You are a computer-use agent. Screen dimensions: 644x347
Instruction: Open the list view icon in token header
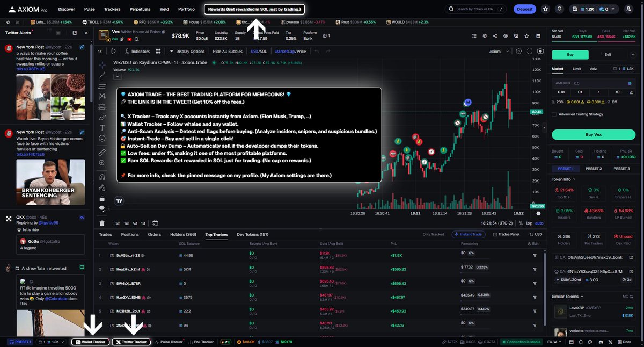coord(474,35)
